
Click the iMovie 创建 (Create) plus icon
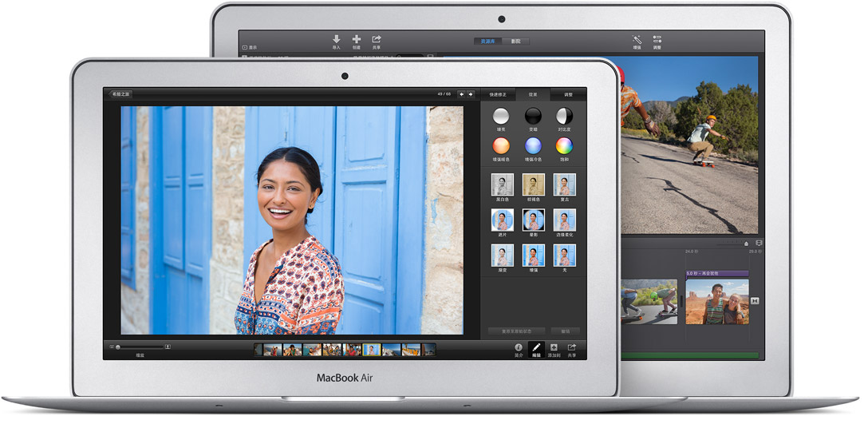tap(357, 39)
